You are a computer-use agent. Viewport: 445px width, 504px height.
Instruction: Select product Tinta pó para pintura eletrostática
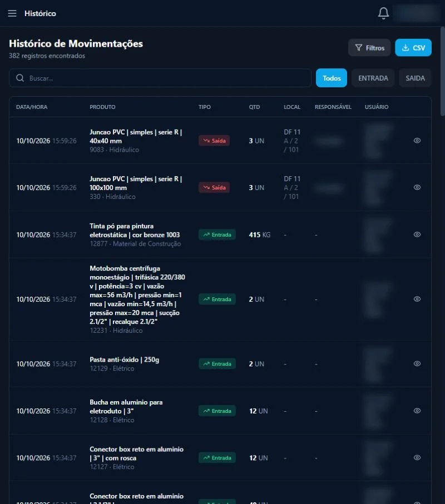tap(135, 231)
